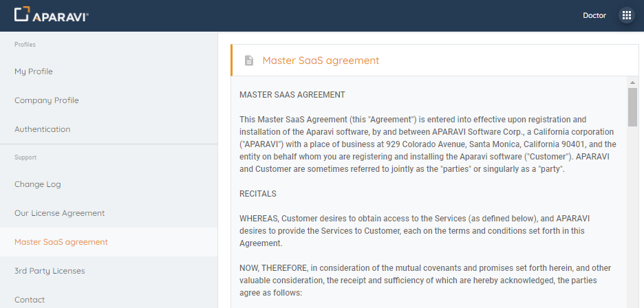Click the RECITALS heading in the agreement
This screenshot has width=644, height=308.
click(x=257, y=194)
